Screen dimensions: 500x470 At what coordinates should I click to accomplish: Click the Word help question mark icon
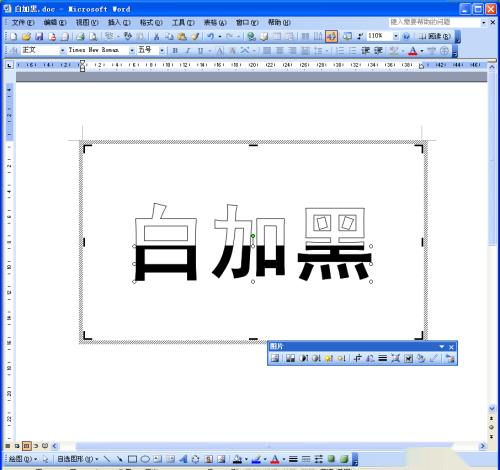coord(406,36)
